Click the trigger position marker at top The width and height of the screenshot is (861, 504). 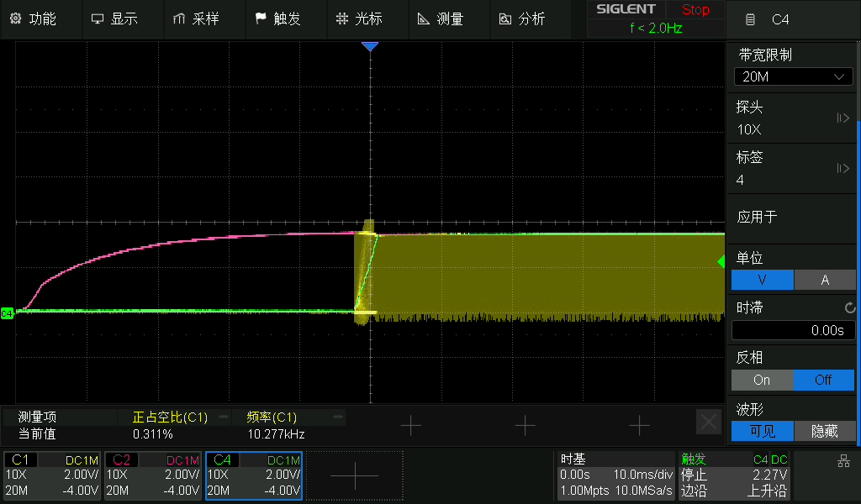(x=370, y=46)
